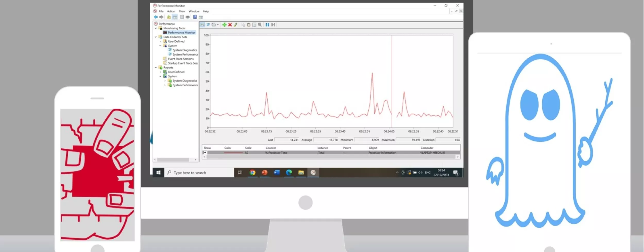Collapse the Reports tree node
Viewport: 644px width, 252px height.
(x=156, y=68)
